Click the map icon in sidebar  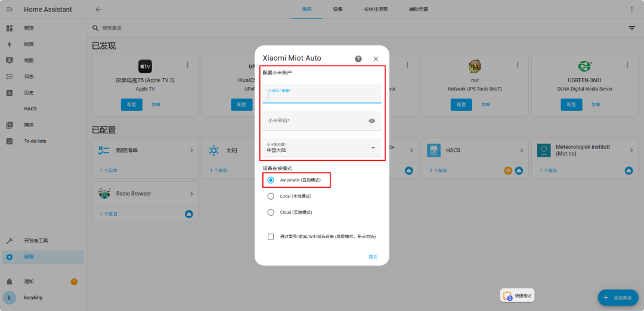pyautogui.click(x=10, y=60)
